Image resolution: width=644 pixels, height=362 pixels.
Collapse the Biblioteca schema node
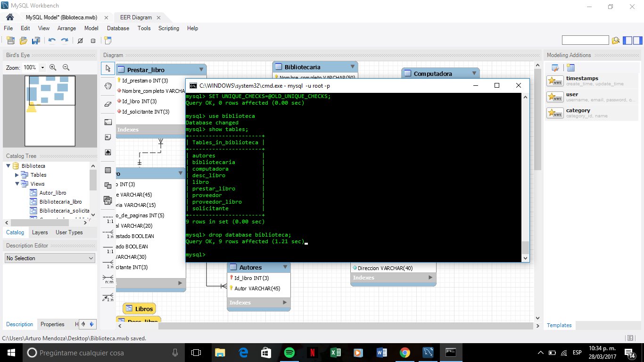[x=8, y=166]
